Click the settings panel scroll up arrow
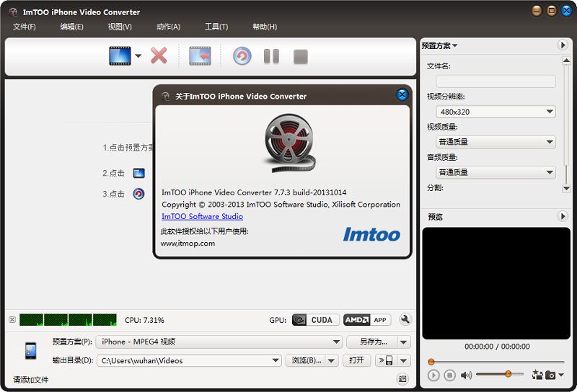The image size is (577, 392). coord(566,61)
